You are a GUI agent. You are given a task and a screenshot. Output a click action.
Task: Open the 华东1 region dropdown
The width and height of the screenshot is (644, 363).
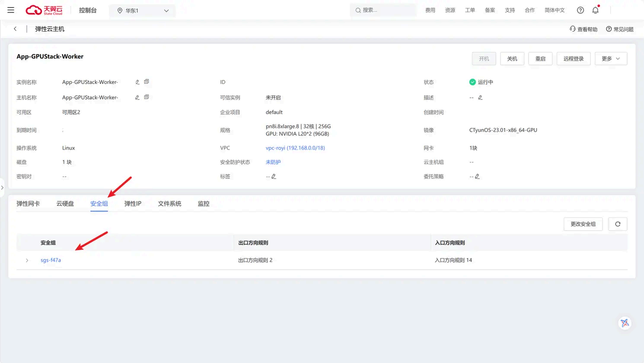pos(142,10)
